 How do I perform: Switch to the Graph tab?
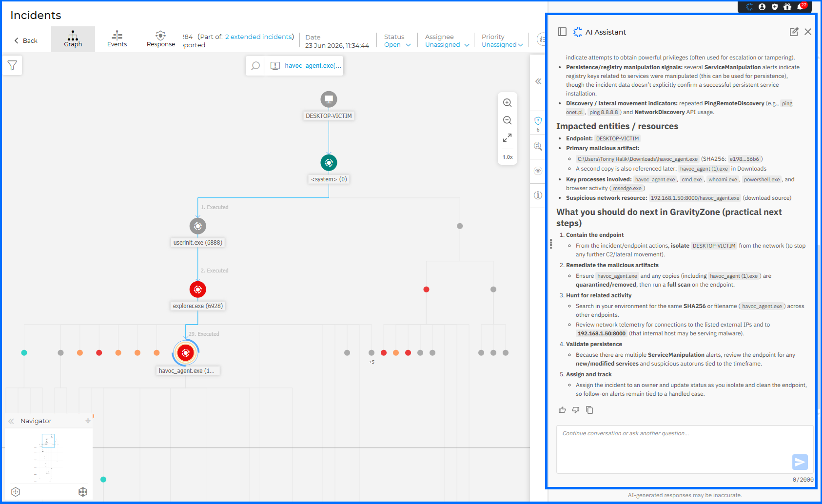tap(73, 39)
